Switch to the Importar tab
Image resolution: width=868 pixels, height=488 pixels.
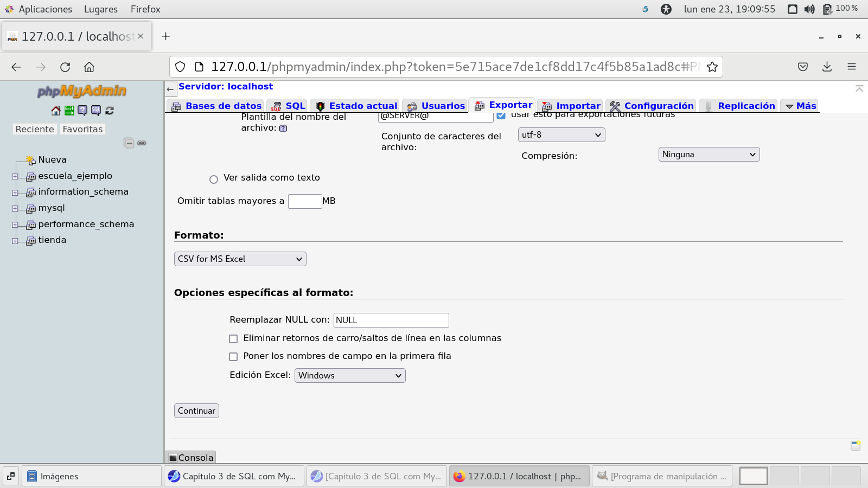572,106
